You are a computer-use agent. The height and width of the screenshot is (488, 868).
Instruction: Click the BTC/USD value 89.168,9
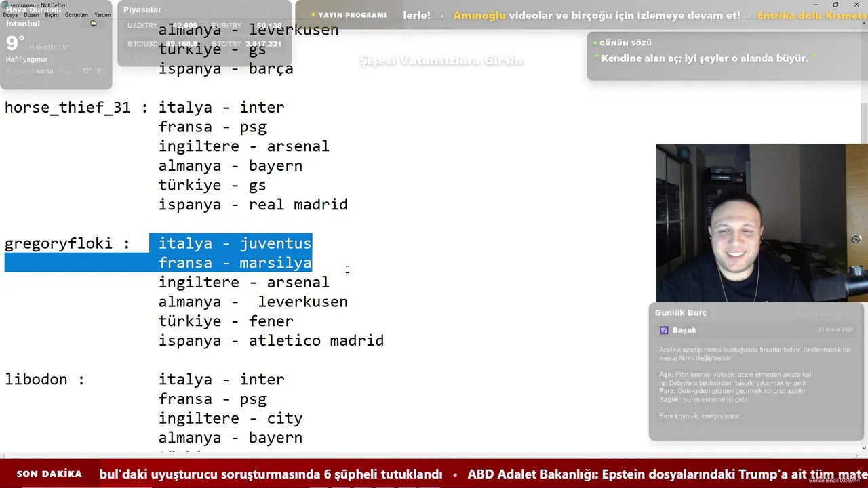(x=181, y=44)
